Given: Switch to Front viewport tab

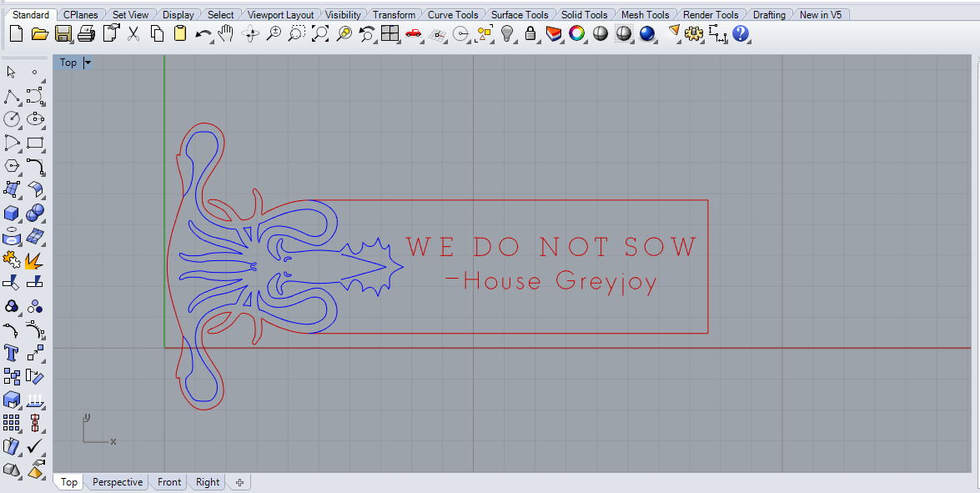Looking at the screenshot, I should pyautogui.click(x=168, y=482).
